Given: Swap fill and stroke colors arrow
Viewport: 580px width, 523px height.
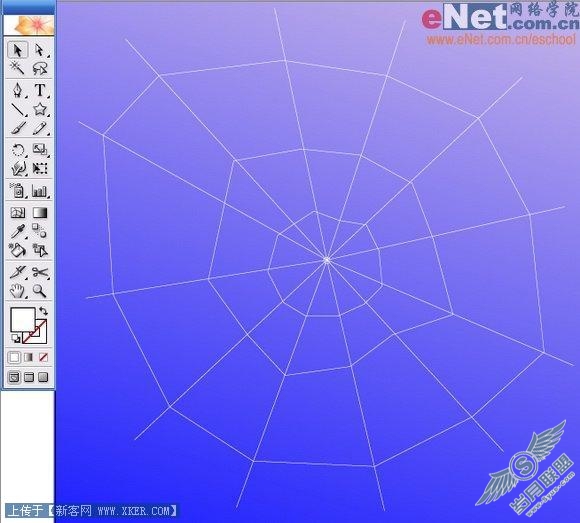Looking at the screenshot, I should pyautogui.click(x=43, y=311).
